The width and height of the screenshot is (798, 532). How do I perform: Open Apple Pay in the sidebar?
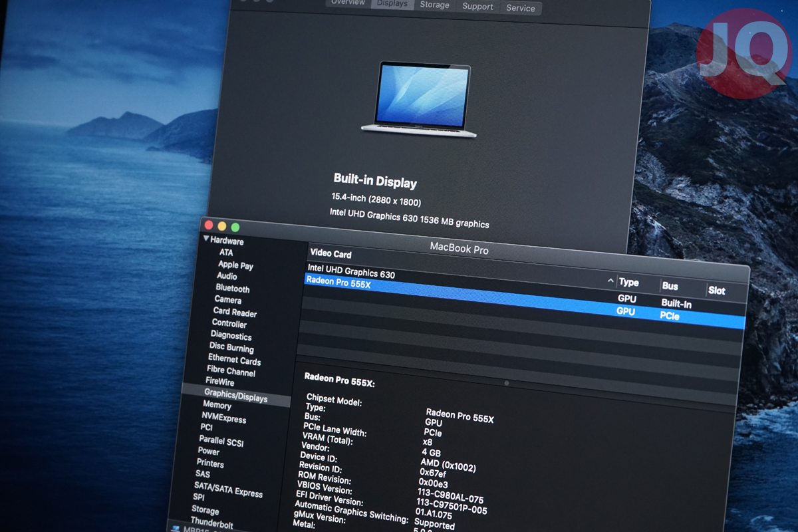point(235,265)
